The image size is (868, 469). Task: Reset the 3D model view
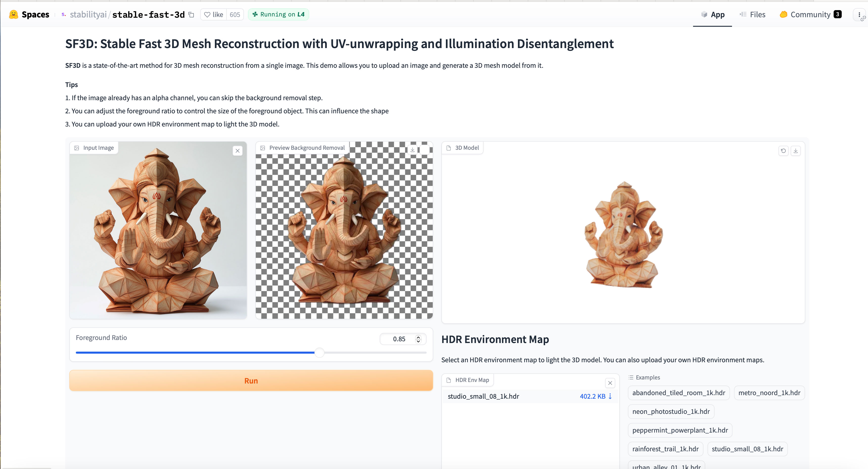783,151
